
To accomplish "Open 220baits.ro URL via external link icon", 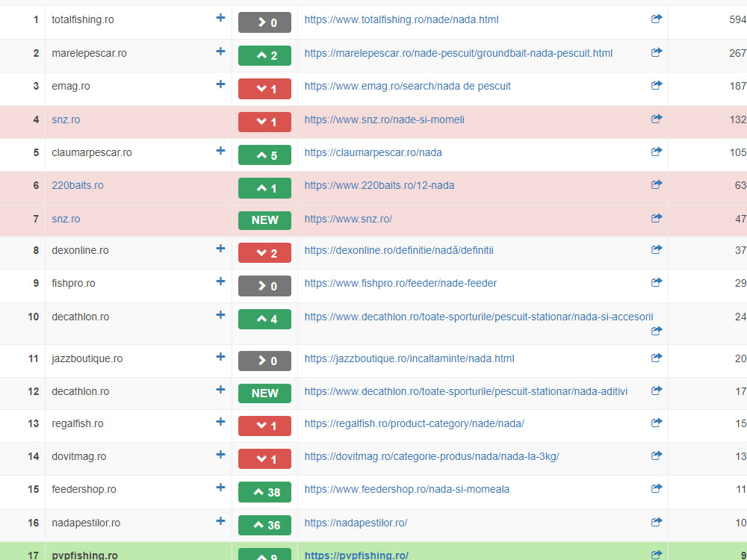I will coord(657,184).
